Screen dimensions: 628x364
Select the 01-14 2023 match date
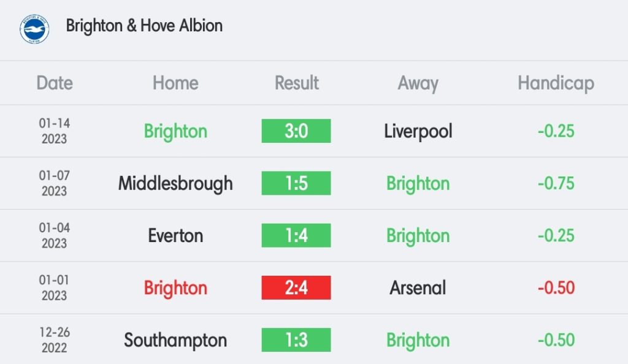(55, 131)
